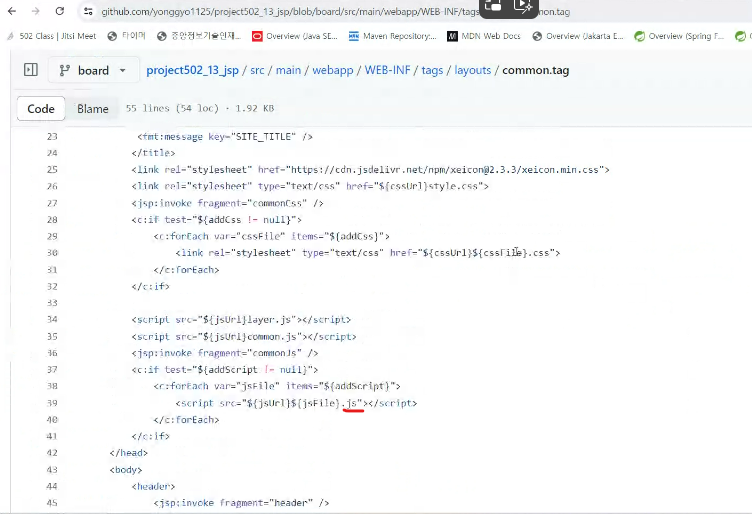Click the jsp:invoke commonCss line

[227, 203]
